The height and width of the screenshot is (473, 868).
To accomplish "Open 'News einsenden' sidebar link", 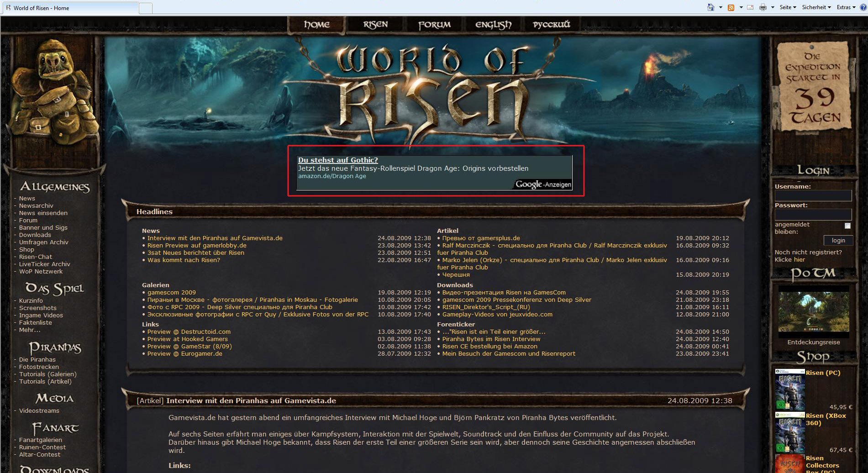I will (43, 213).
